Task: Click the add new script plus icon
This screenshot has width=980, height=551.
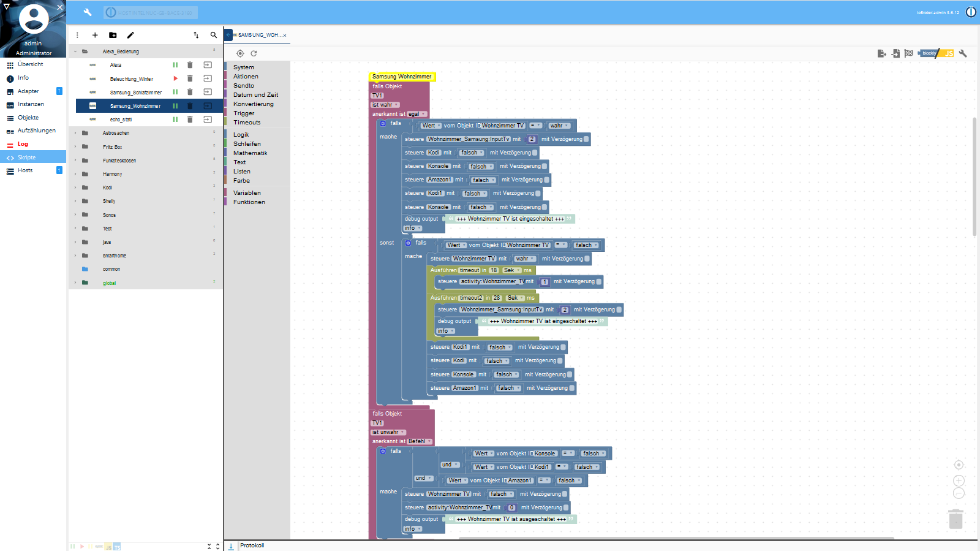Action: [x=95, y=35]
